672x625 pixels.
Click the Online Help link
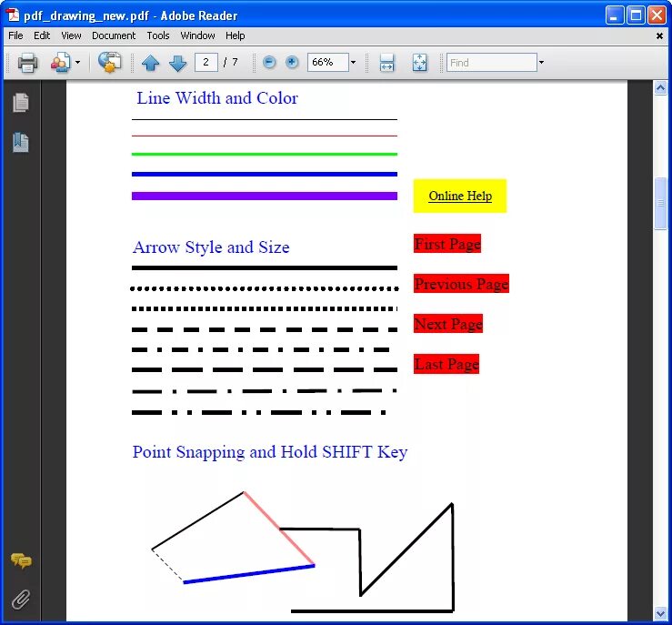tap(460, 196)
